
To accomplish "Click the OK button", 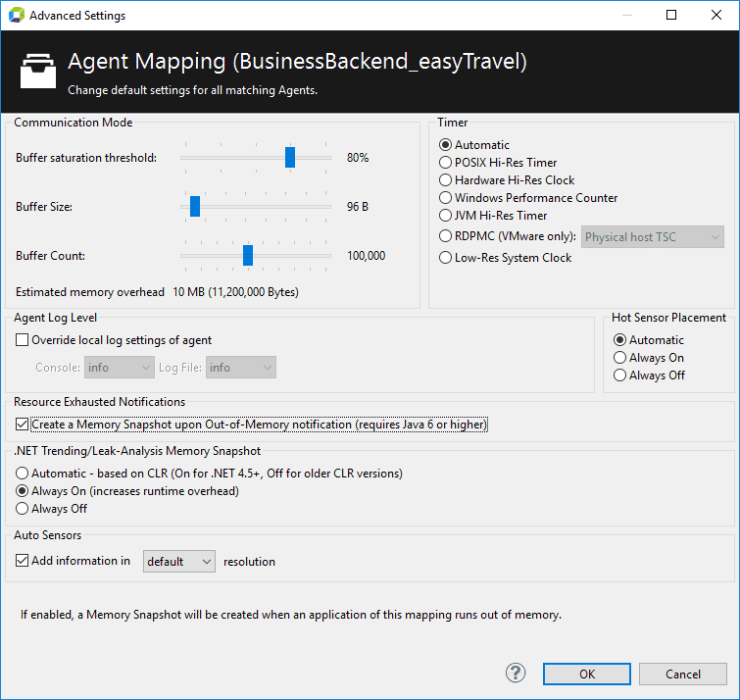I will pyautogui.click(x=587, y=674).
